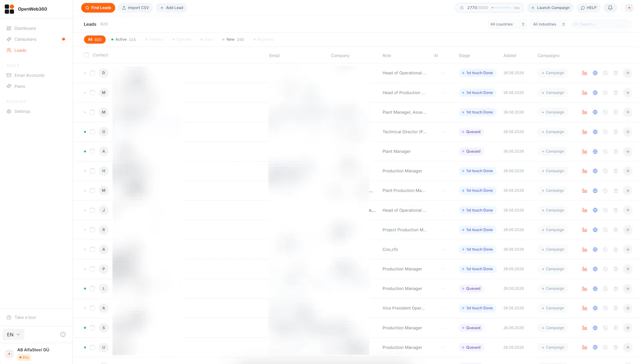Add campaign to Plant Production Ma... row

(553, 190)
